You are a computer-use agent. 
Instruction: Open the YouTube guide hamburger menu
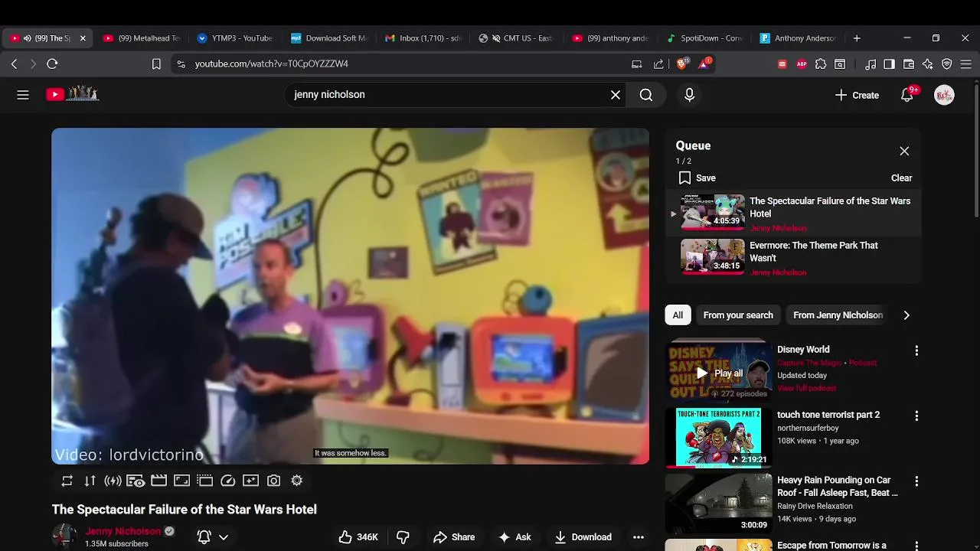pos(23,95)
